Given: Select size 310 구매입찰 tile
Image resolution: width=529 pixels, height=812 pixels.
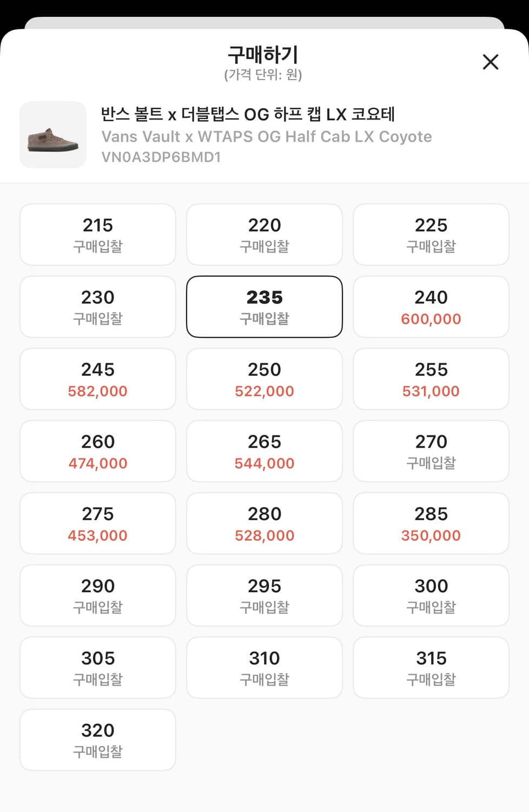Looking at the screenshot, I should tap(264, 668).
